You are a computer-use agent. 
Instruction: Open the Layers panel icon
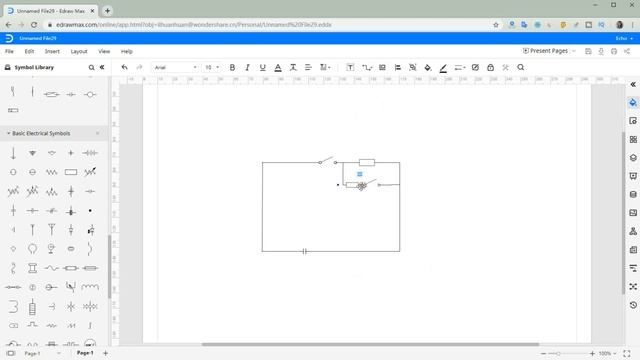633,158
